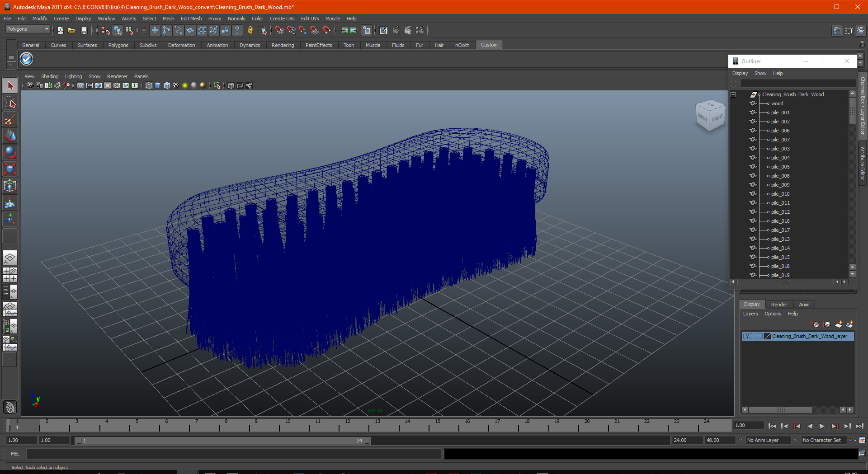The width and height of the screenshot is (868, 474).
Task: Click the Snap to grids magnet icon
Action: coord(279,30)
